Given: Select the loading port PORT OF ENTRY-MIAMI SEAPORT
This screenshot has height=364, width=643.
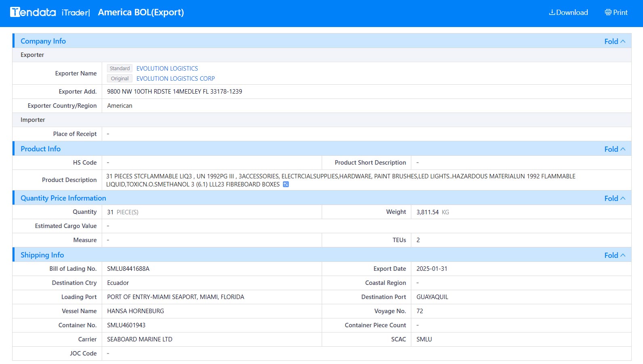Looking at the screenshot, I should click(176, 297).
